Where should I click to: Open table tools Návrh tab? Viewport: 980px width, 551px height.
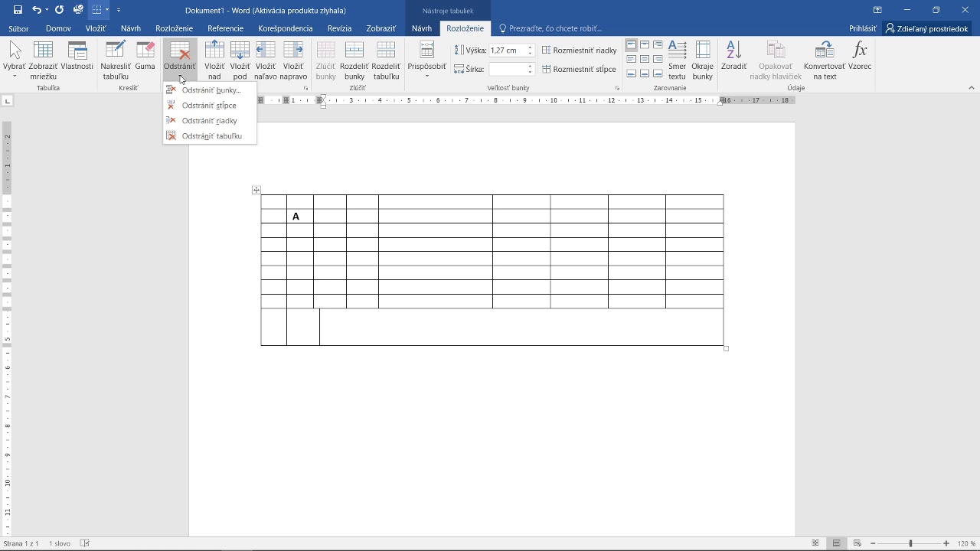pyautogui.click(x=422, y=28)
